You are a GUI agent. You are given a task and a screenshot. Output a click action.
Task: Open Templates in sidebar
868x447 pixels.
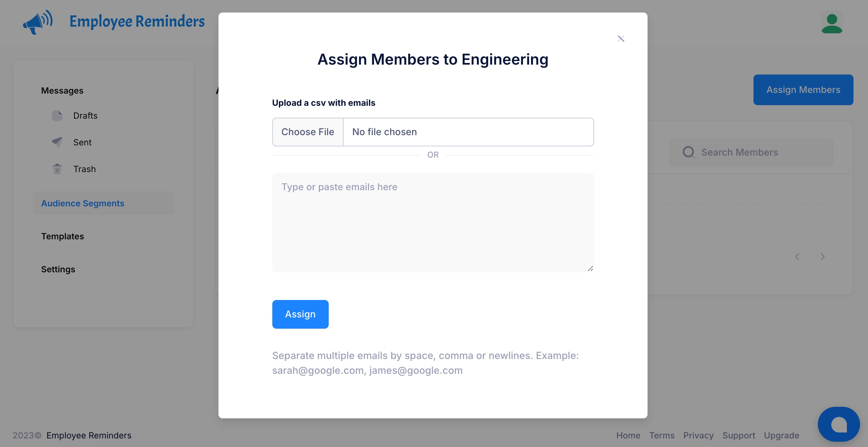click(62, 236)
